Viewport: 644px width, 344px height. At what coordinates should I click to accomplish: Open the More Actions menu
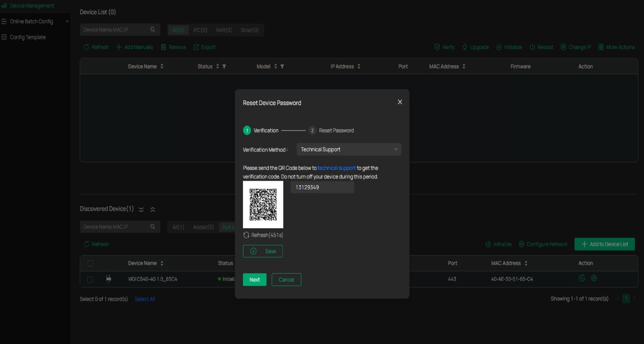pos(617,47)
